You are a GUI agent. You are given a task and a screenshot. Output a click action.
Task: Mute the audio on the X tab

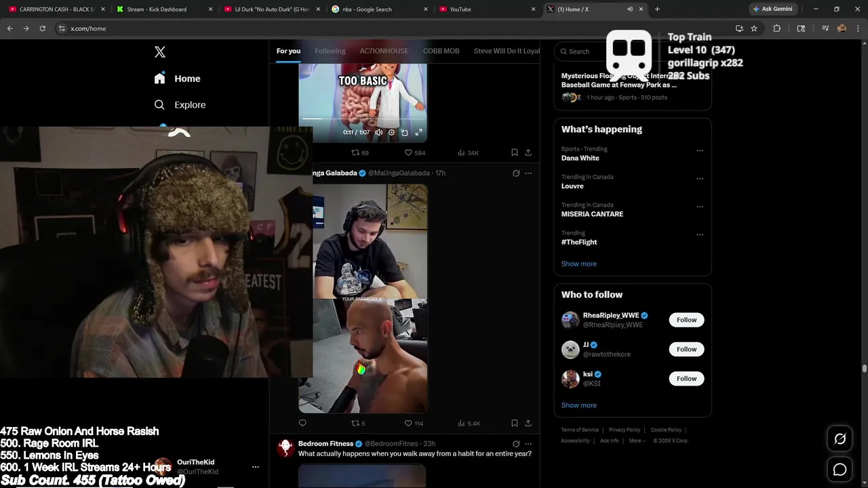click(630, 9)
